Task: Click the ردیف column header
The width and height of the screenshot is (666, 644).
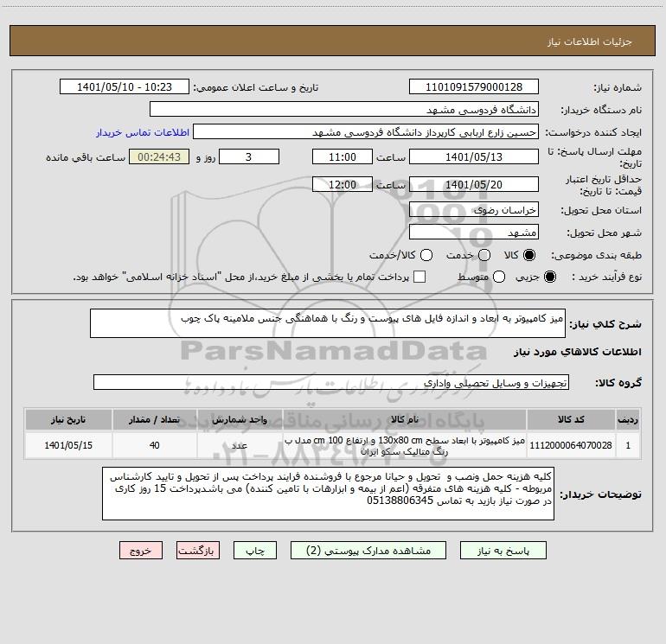Action: click(628, 419)
